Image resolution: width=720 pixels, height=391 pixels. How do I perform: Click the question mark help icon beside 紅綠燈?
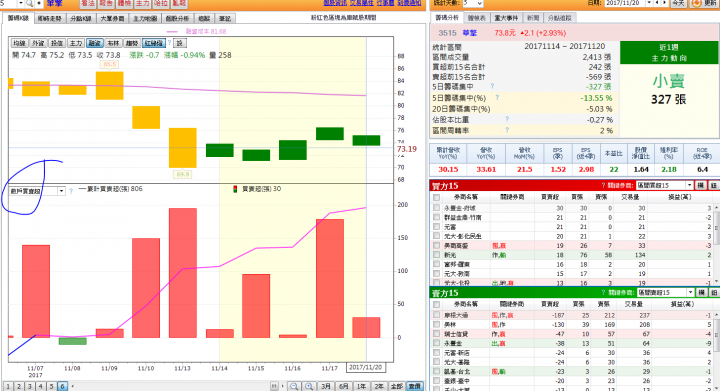pos(169,43)
